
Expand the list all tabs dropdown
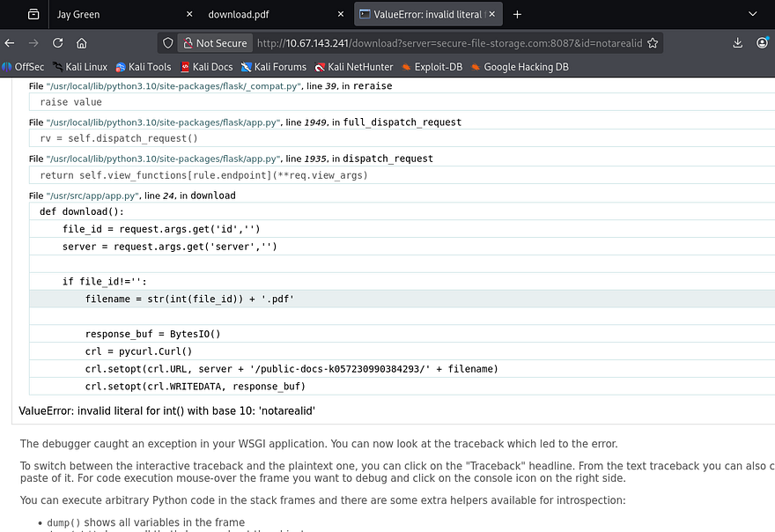752,14
